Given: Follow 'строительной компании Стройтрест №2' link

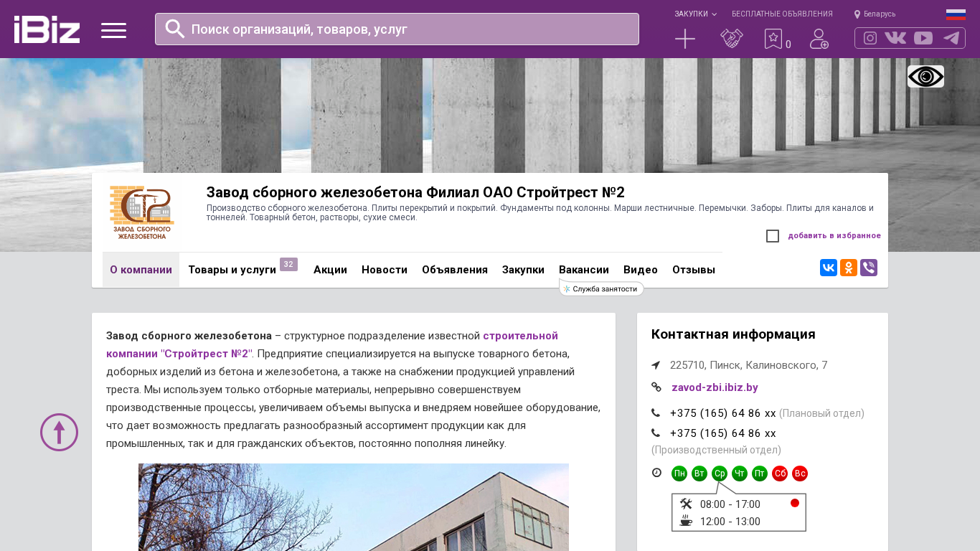Looking at the screenshot, I should (x=332, y=344).
